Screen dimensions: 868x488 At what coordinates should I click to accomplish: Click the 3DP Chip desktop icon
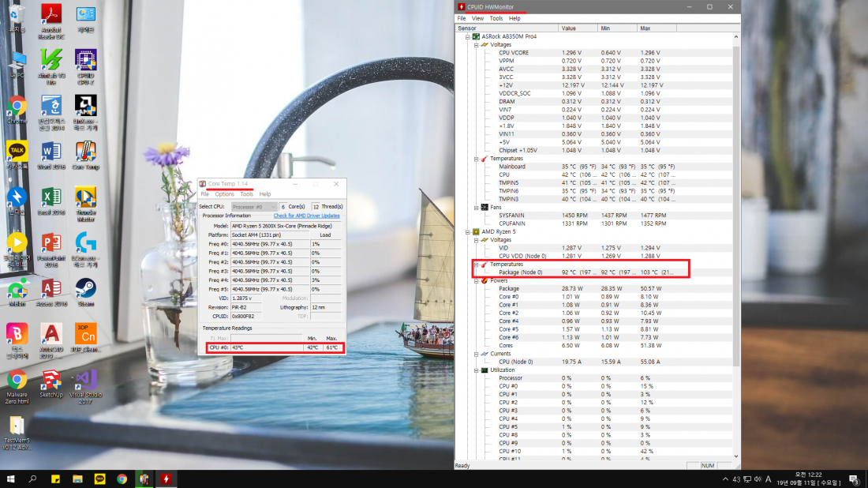[x=85, y=339]
